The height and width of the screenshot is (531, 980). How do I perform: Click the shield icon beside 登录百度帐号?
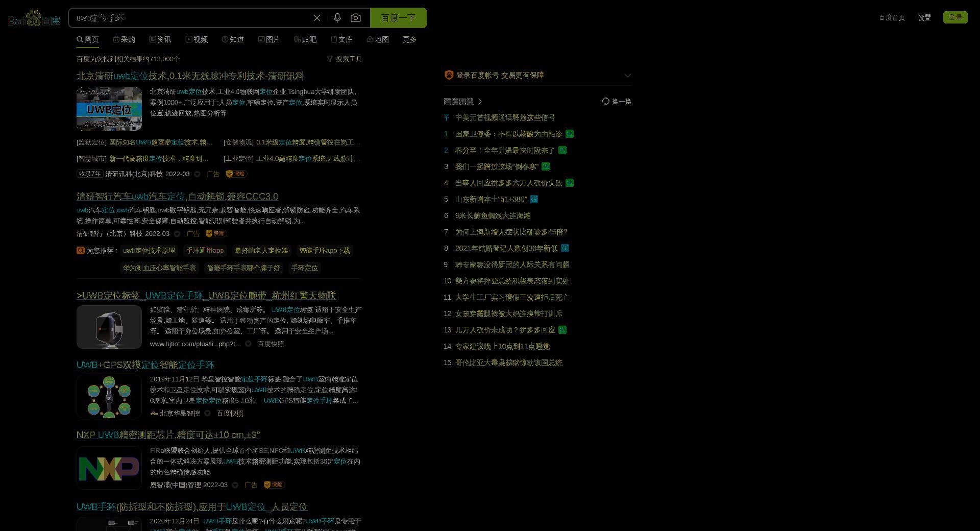(449, 75)
